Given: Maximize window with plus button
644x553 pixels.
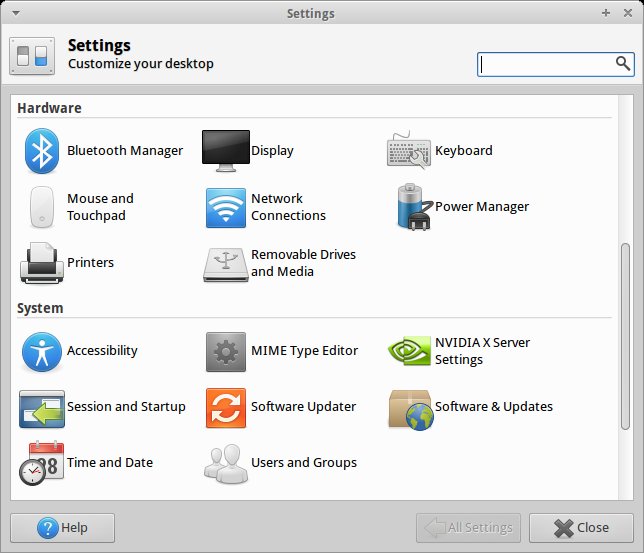Looking at the screenshot, I should point(606,13).
